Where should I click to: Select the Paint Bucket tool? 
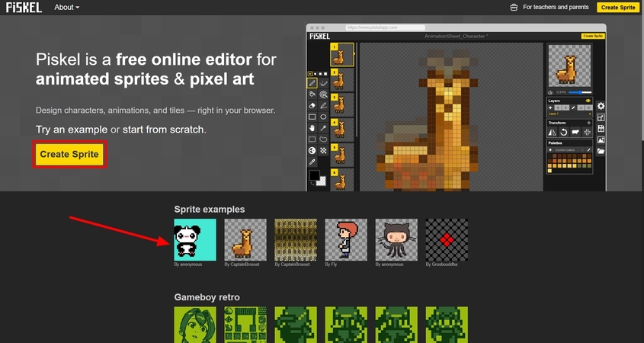point(312,95)
